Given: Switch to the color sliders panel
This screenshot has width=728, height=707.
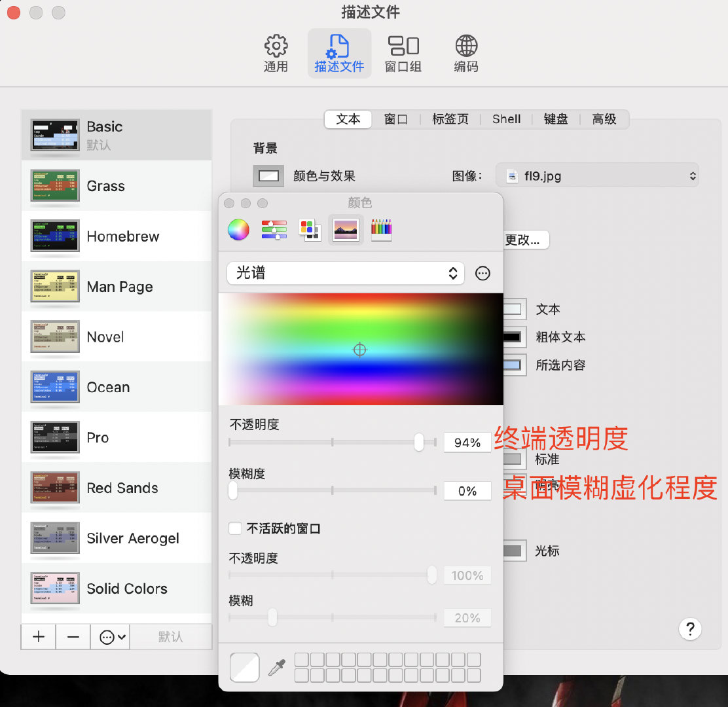Looking at the screenshot, I should click(x=274, y=230).
